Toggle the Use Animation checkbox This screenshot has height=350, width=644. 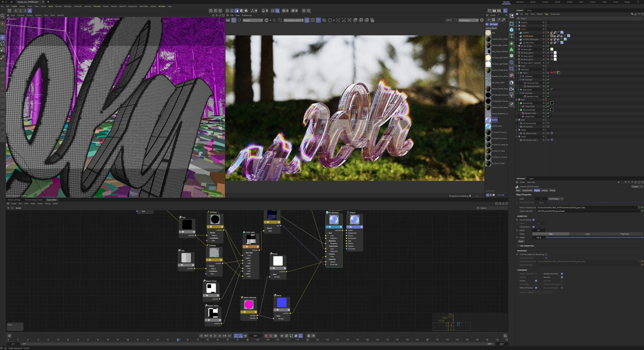(x=533, y=220)
